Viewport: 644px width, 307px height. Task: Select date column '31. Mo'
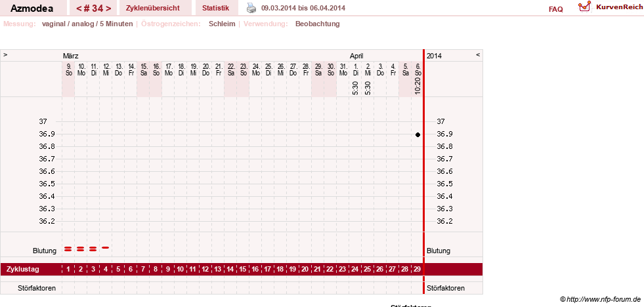343,70
